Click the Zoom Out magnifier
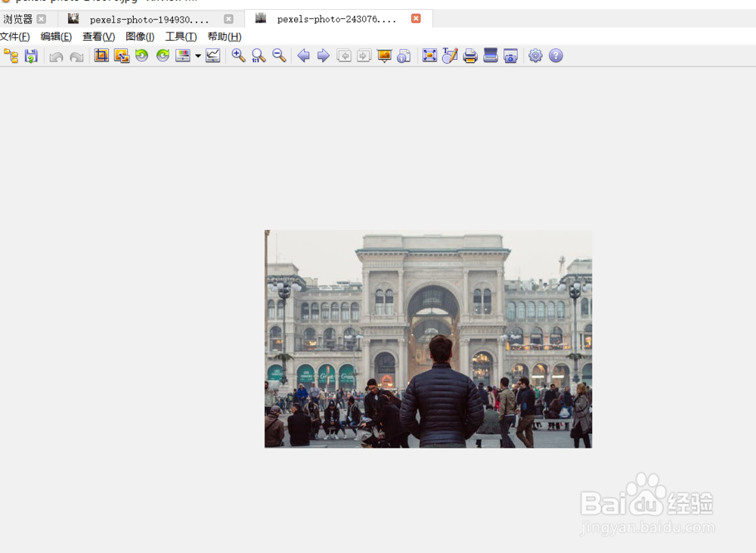756x553 pixels. [x=279, y=55]
